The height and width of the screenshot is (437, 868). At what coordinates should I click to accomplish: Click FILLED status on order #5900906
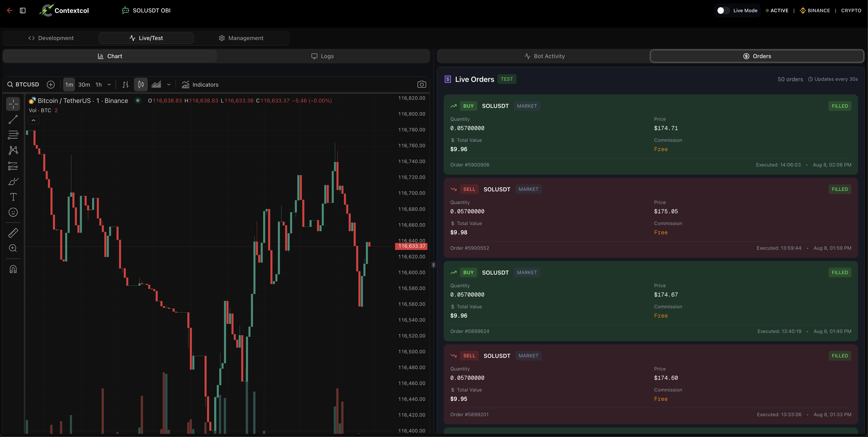(840, 106)
